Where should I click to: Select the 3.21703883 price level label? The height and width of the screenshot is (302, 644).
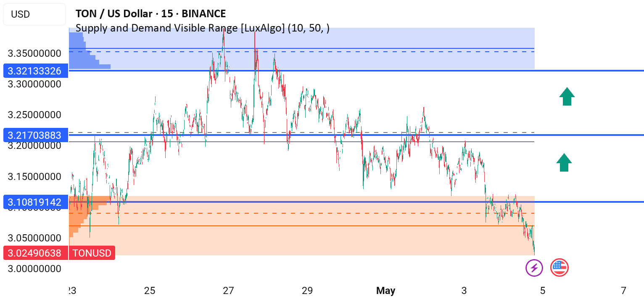35,135
